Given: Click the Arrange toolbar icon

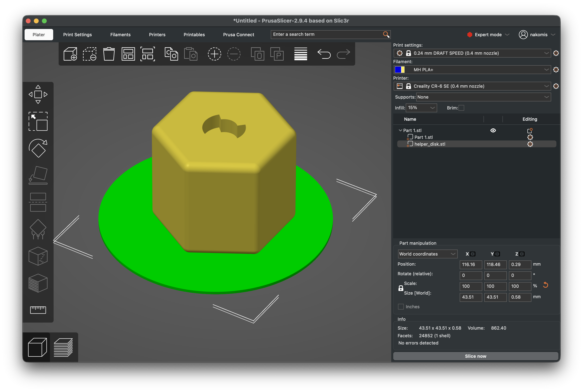Looking at the screenshot, I should 128,54.
